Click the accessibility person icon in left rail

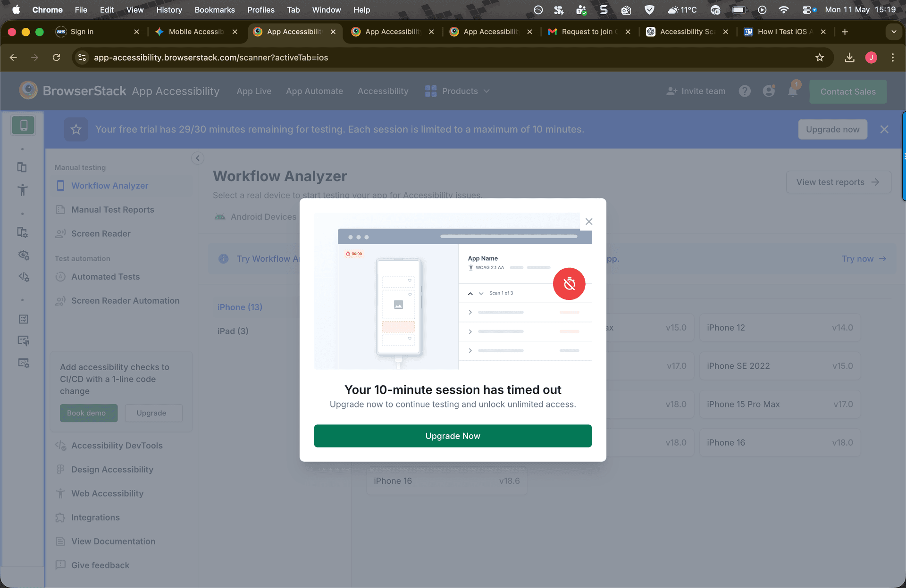[22, 190]
